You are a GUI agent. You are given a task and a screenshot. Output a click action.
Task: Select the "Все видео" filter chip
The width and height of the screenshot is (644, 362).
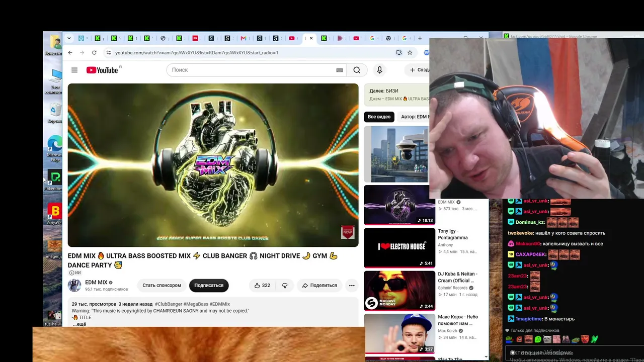click(x=379, y=117)
